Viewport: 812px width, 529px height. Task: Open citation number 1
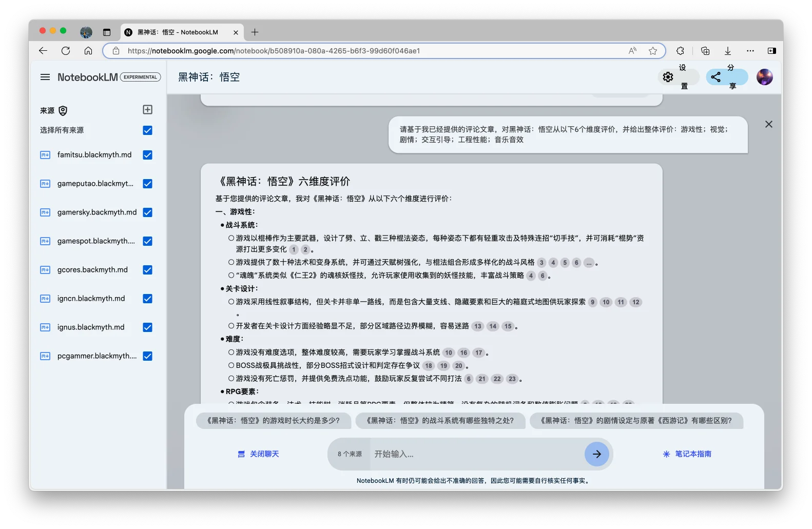click(294, 250)
